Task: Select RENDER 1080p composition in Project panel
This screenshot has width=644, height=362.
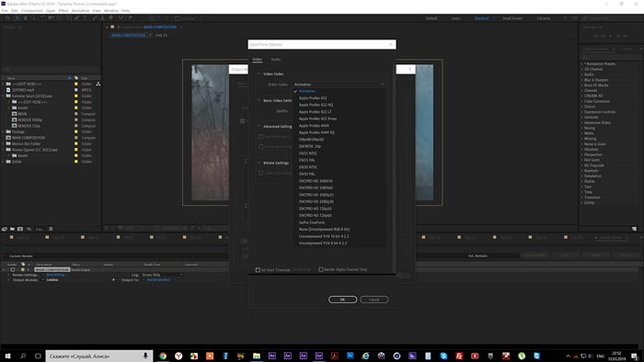Action: tap(29, 119)
